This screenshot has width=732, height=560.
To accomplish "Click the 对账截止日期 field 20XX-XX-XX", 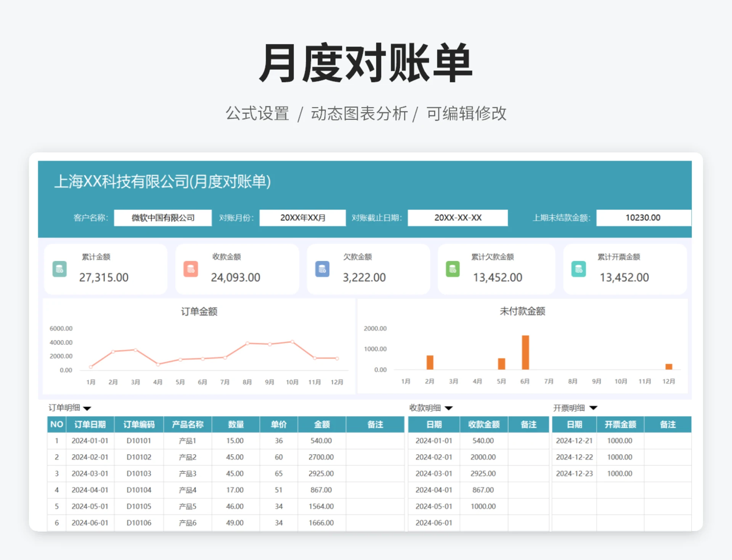I will coord(457,218).
